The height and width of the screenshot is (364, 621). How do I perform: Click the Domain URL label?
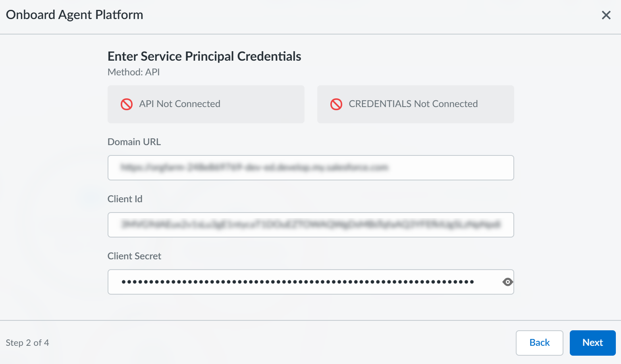[134, 142]
